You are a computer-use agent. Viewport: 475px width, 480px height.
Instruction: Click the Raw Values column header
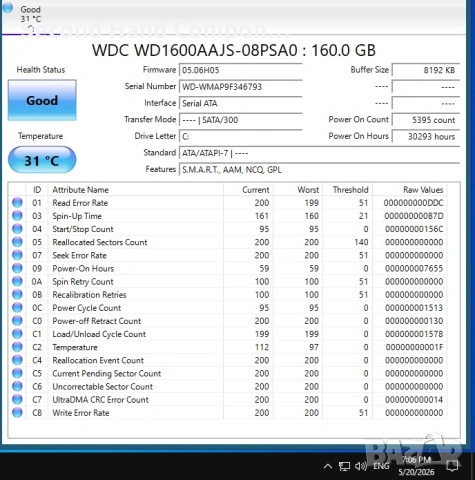(x=410, y=190)
